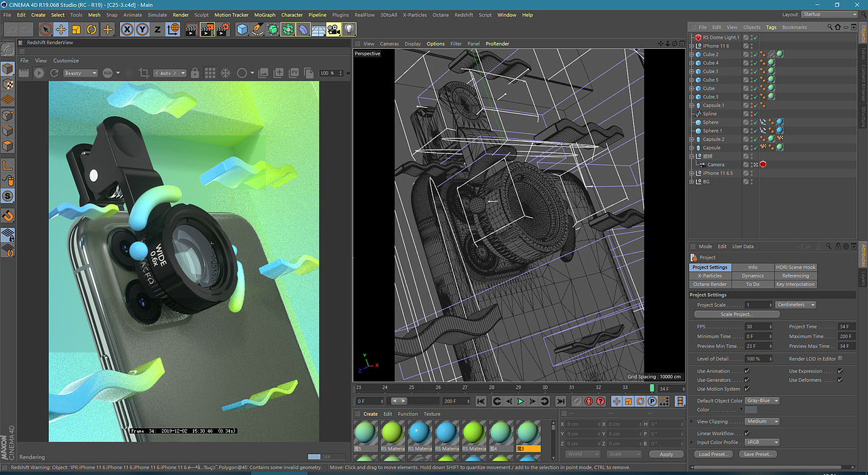Image resolution: width=868 pixels, height=475 pixels.
Task: Open the MoGraph menu
Action: 264,14
